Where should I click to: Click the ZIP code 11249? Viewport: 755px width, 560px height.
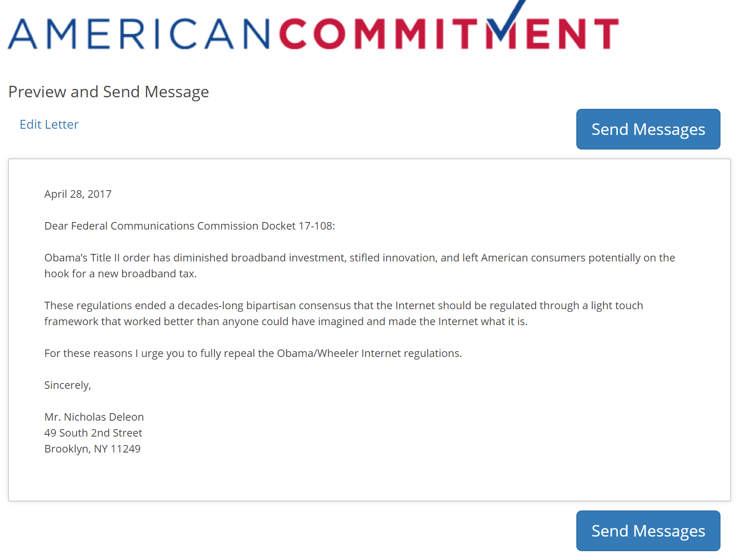126,449
